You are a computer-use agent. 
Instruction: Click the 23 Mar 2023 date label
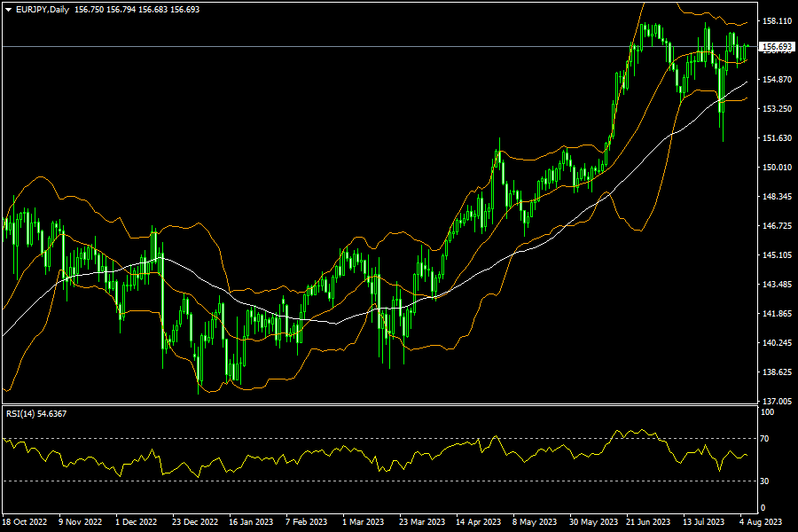coord(422,522)
